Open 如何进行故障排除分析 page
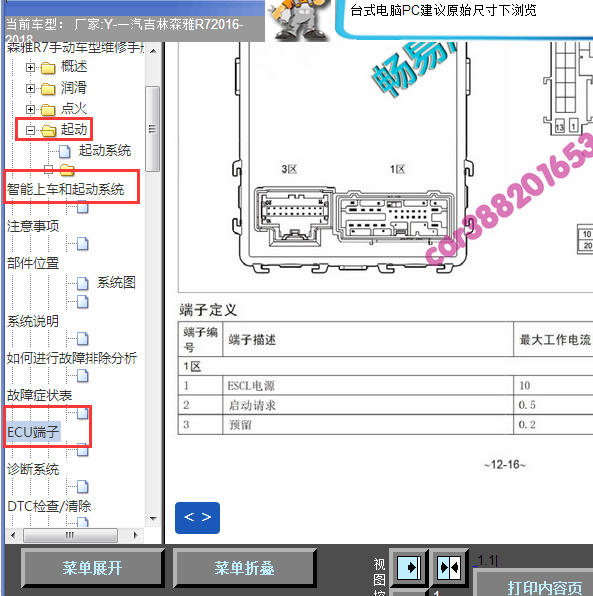 [72, 358]
